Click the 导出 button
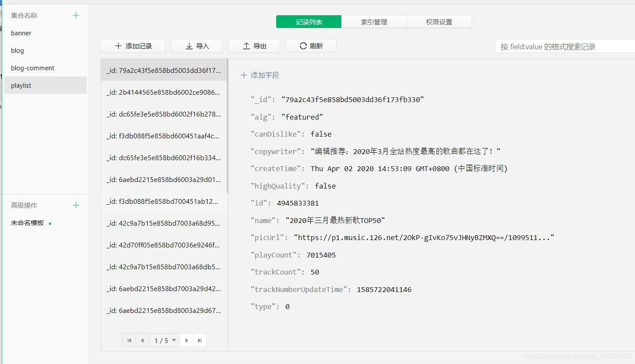 click(254, 46)
